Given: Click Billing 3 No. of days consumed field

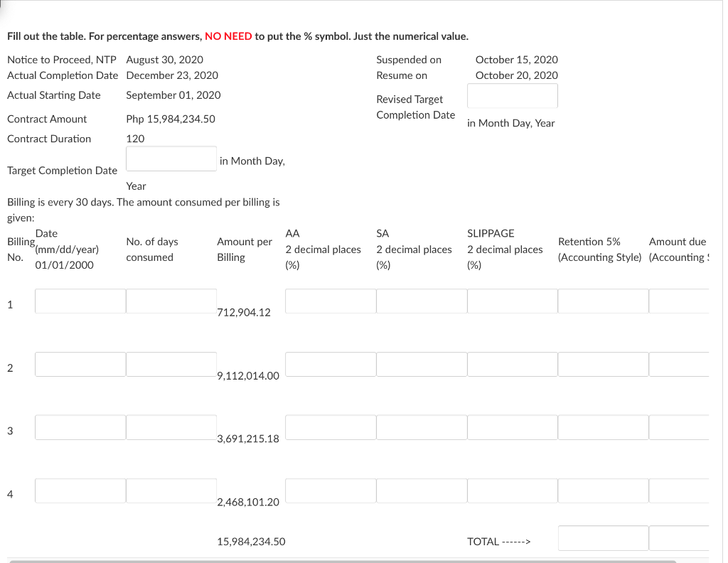Looking at the screenshot, I should click(x=171, y=427).
